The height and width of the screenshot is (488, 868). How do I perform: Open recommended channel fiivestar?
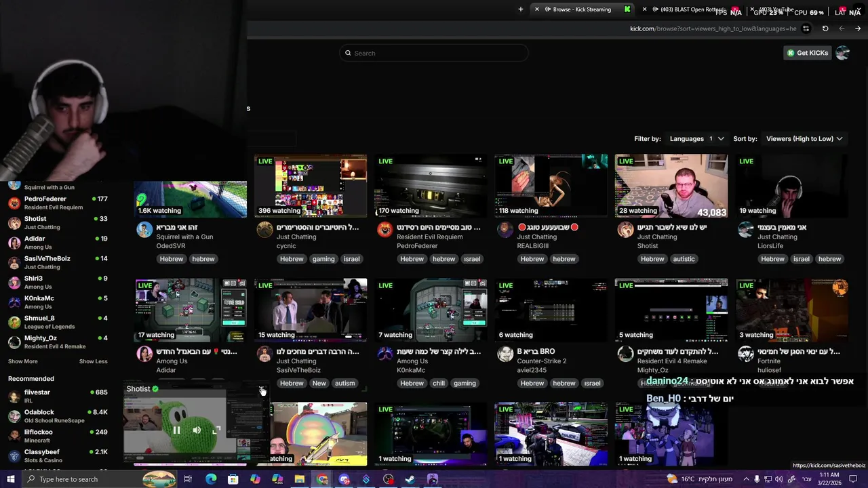coord(58,396)
